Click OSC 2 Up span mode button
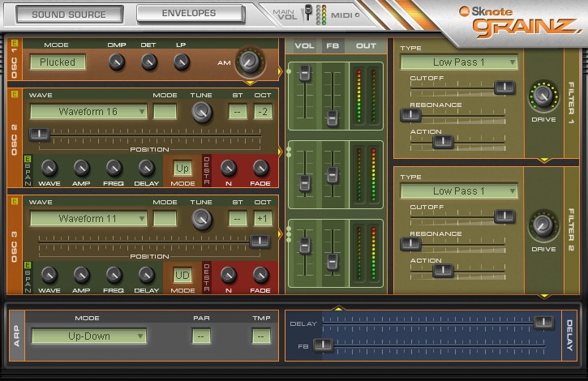 pos(182,169)
